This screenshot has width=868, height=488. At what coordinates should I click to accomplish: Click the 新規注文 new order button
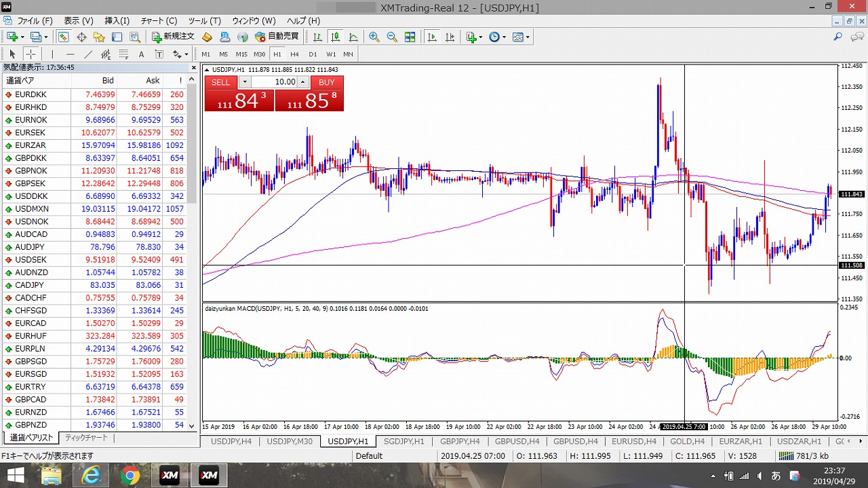pyautogui.click(x=173, y=37)
